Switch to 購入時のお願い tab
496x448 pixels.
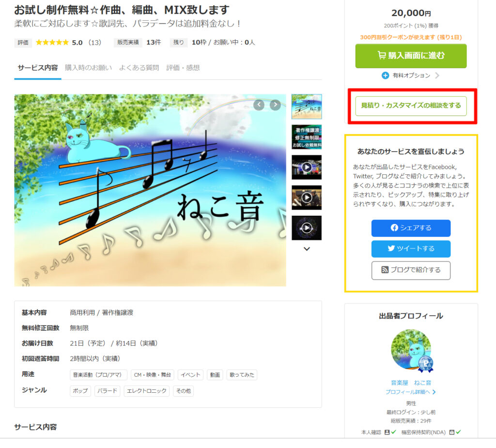88,68
